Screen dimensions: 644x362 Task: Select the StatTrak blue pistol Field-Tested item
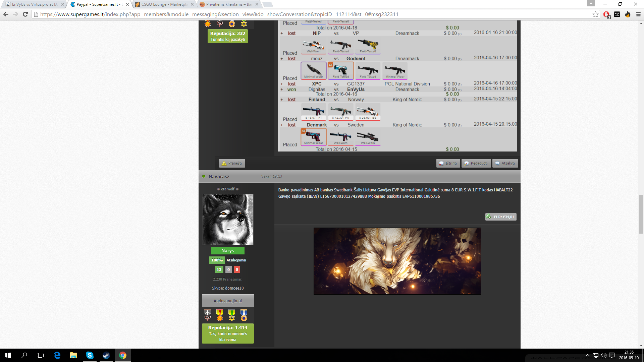[x=340, y=71]
